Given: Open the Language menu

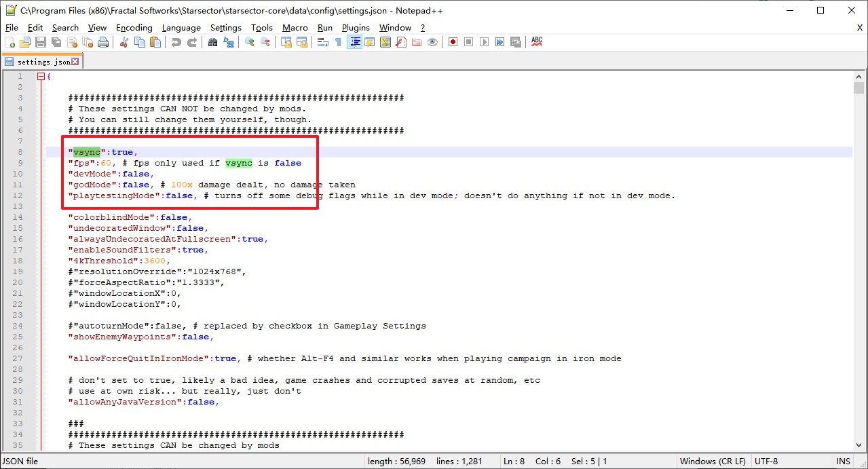Looking at the screenshot, I should (181, 28).
